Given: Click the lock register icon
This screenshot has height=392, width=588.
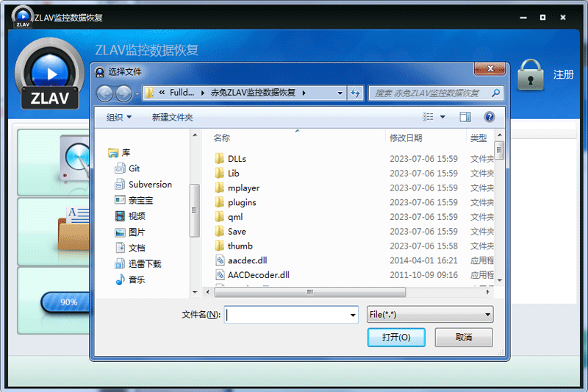Looking at the screenshot, I should (x=530, y=75).
